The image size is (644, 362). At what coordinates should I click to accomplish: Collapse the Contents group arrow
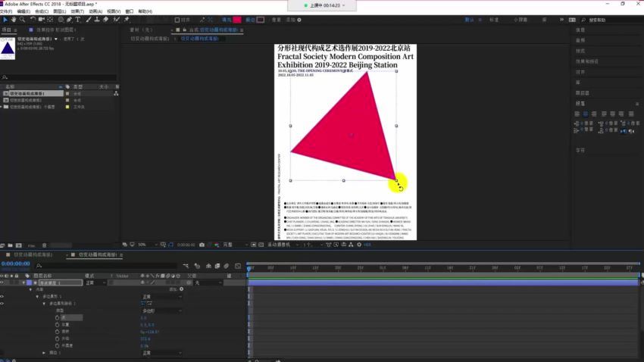[30, 289]
